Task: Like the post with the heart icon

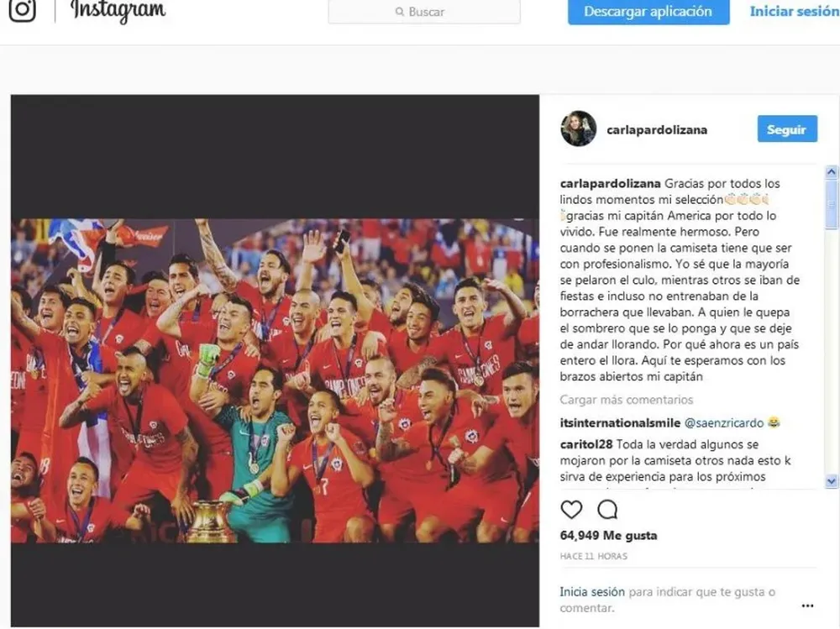Action: 571,510
